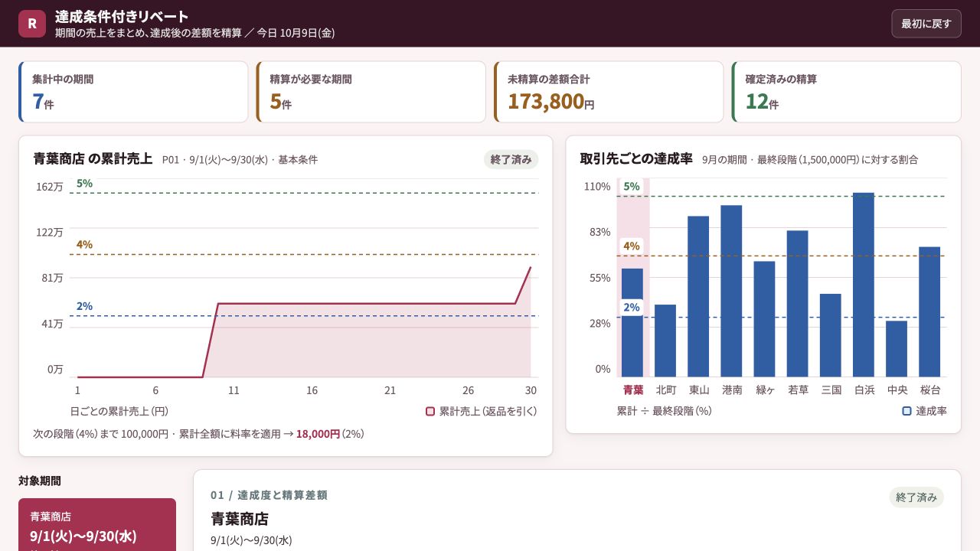The height and width of the screenshot is (551, 980).
Task: Click the 累計売上(返品を引く) legend swatch
Action: 430,411
